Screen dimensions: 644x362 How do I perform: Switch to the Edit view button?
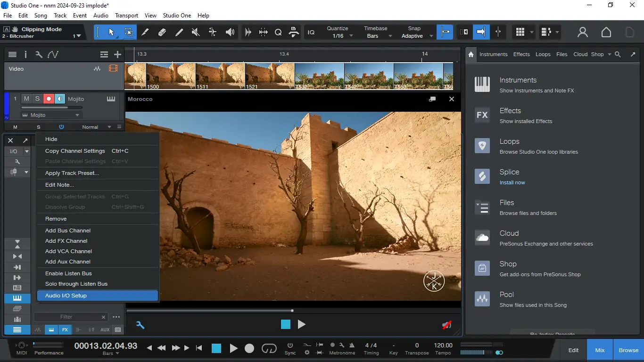pos(573,350)
